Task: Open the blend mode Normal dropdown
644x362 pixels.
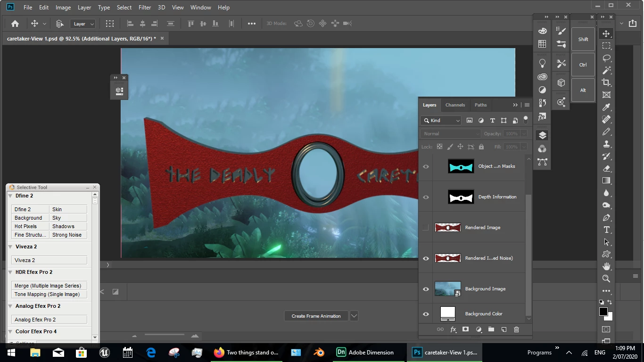Action: 451,134
